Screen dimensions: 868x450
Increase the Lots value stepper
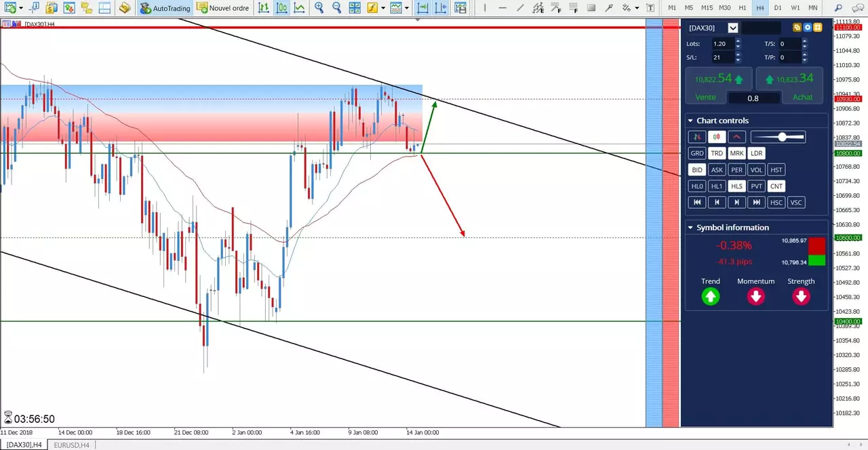click(738, 41)
